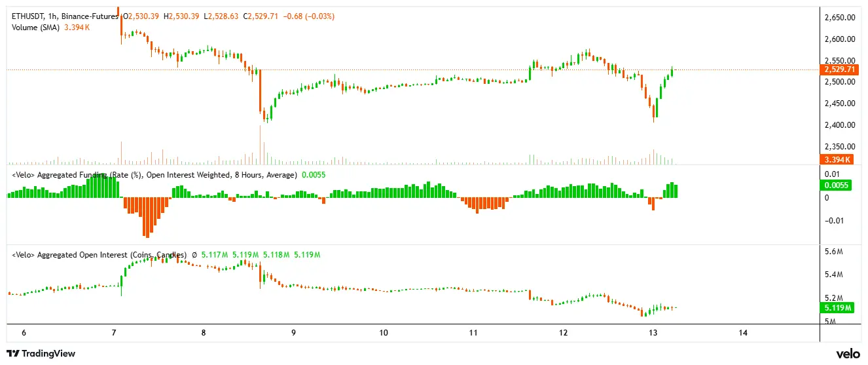Click the green 0.0055 funding axis tag
This screenshot has width=868, height=365.
837,185
